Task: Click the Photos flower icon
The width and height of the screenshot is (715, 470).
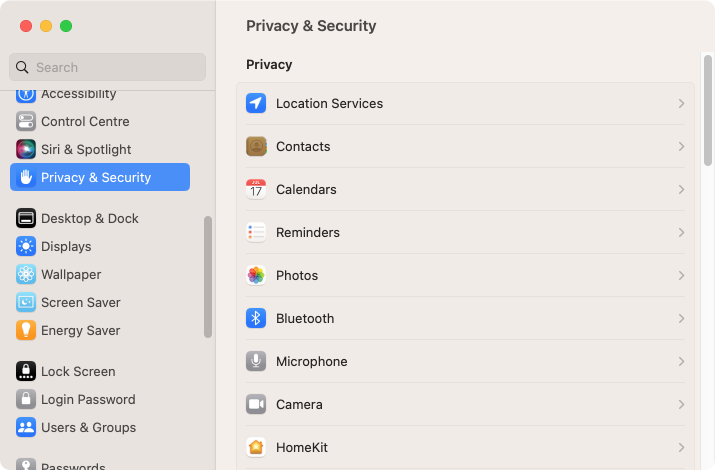Action: [256, 275]
